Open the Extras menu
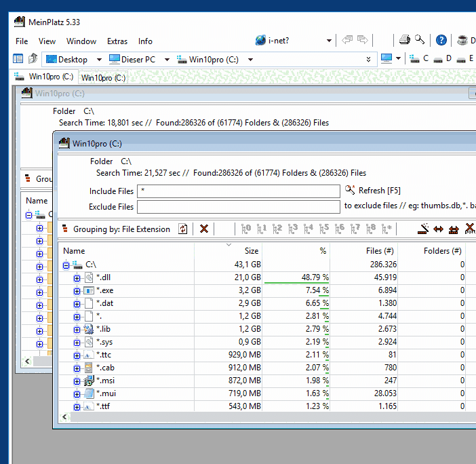 point(117,41)
